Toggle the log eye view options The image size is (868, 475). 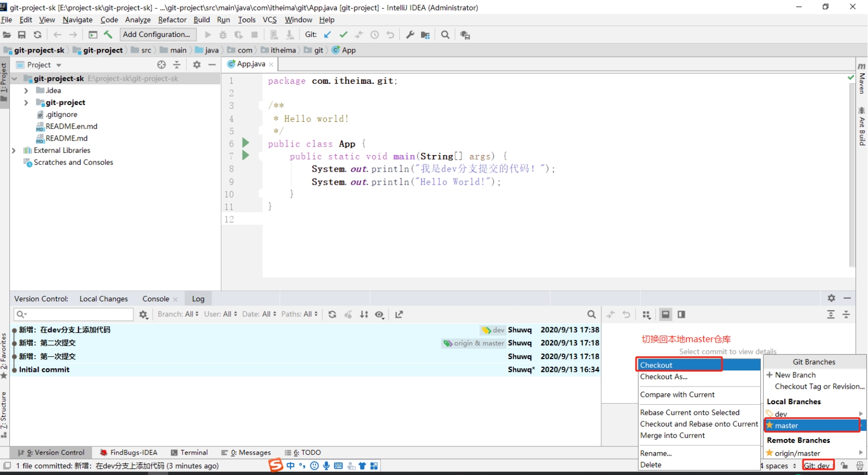click(x=379, y=314)
